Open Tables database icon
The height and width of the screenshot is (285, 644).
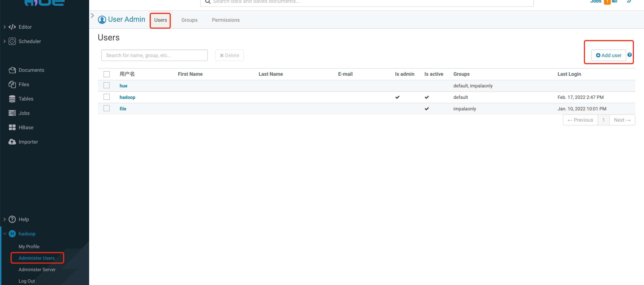coord(12,99)
